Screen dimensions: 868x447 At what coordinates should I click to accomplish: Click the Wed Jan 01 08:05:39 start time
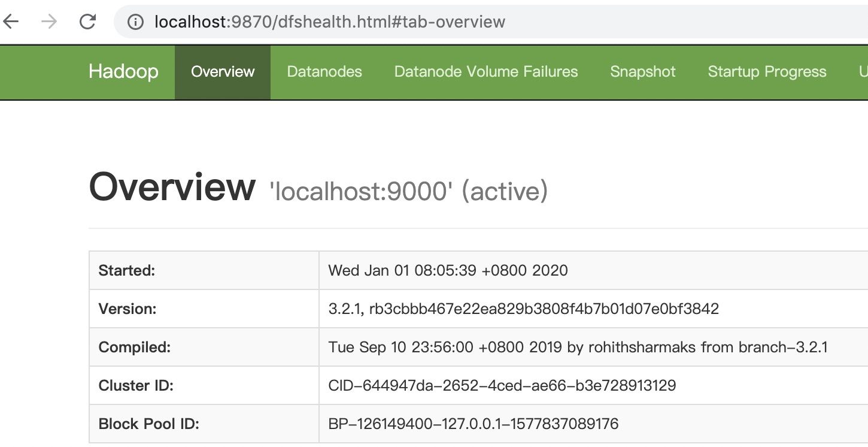pyautogui.click(x=448, y=270)
